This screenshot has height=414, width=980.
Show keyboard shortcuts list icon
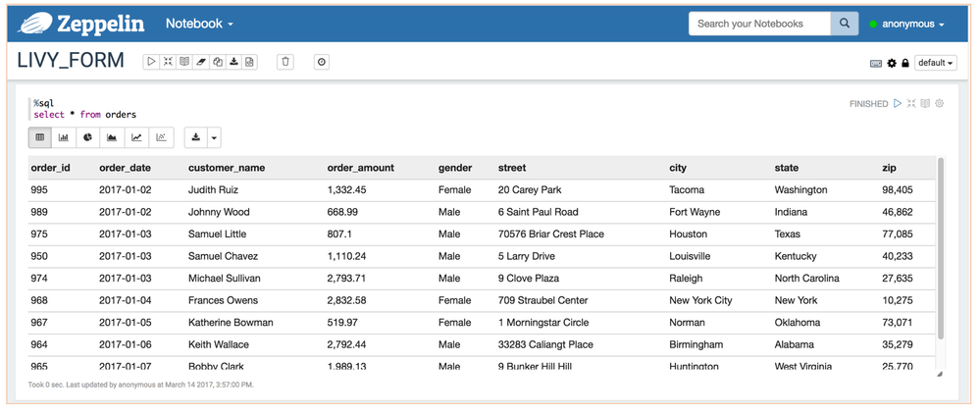(876, 63)
